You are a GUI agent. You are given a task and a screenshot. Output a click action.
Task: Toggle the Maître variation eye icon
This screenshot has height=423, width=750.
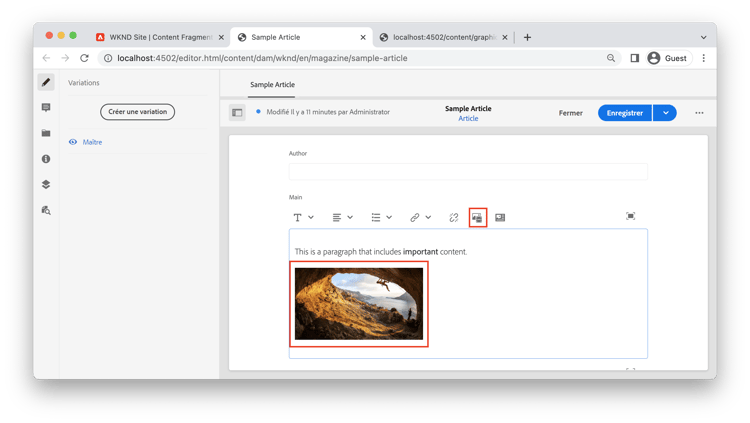[x=73, y=142]
